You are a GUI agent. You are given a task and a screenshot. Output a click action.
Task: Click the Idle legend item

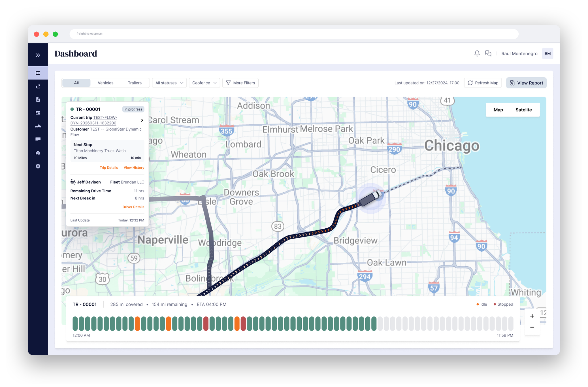pyautogui.click(x=482, y=304)
